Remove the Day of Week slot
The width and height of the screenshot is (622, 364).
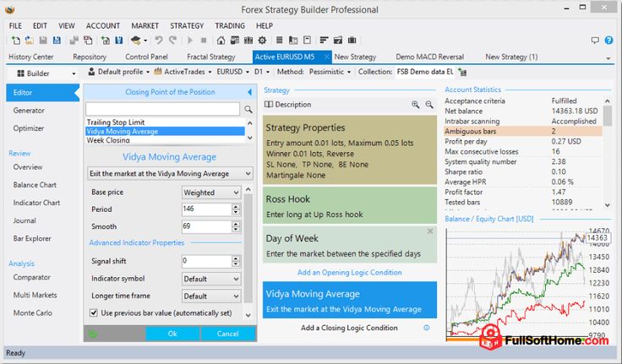430,231
